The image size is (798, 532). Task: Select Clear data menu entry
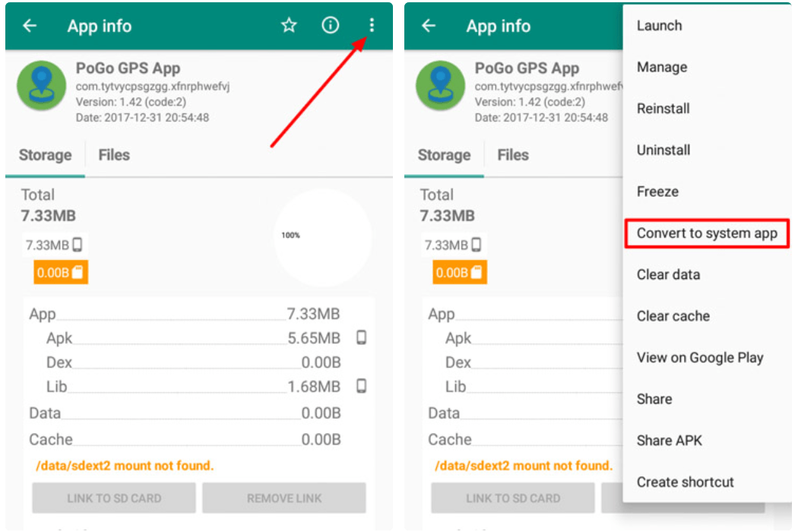[x=706, y=274]
